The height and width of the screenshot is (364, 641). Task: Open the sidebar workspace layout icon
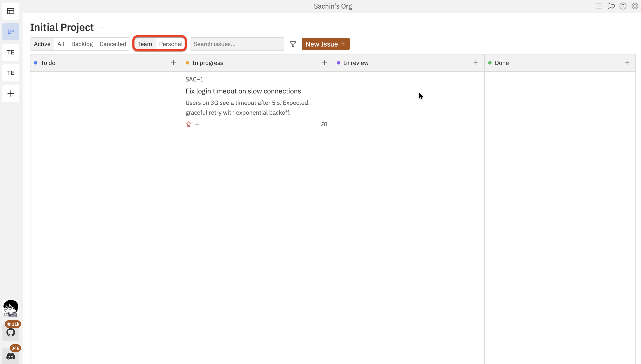(x=11, y=11)
